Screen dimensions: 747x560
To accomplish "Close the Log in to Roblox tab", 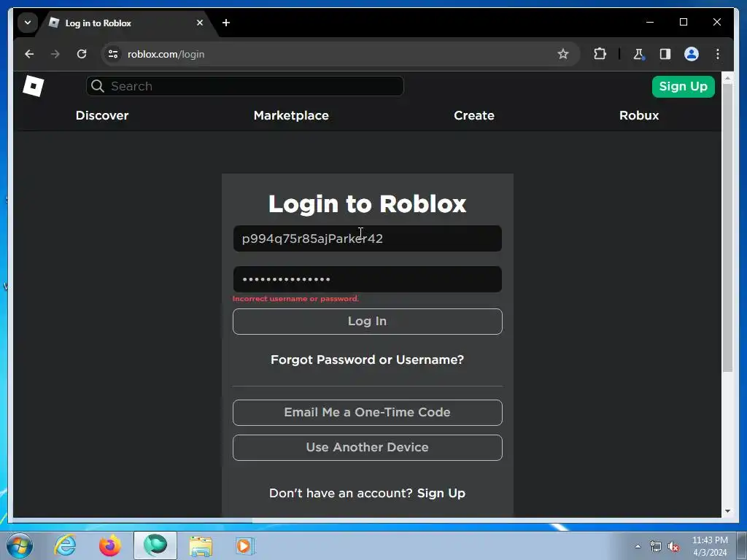I will (x=200, y=23).
